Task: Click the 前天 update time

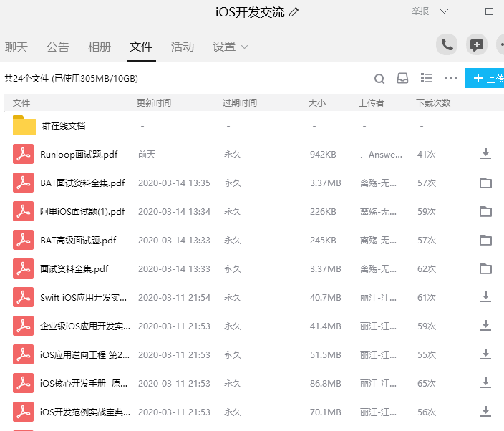Action: pyautogui.click(x=147, y=155)
